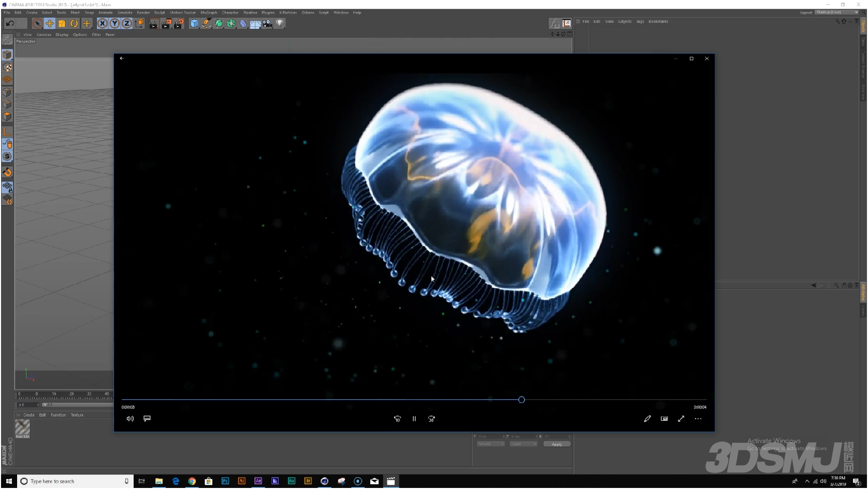Open Google Chrome from the taskbar
Image resolution: width=868 pixels, height=489 pixels.
(192, 481)
